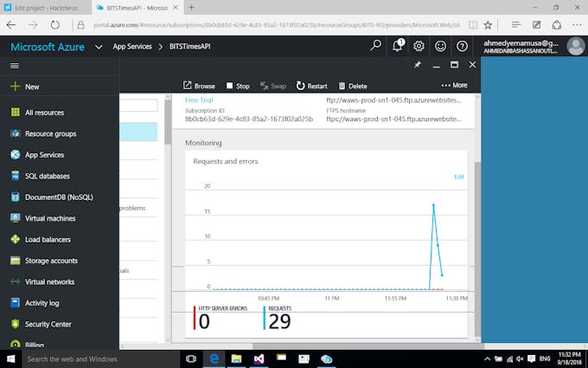588x368 pixels.
Task: Open Task View in taskbar
Action: 191,359
